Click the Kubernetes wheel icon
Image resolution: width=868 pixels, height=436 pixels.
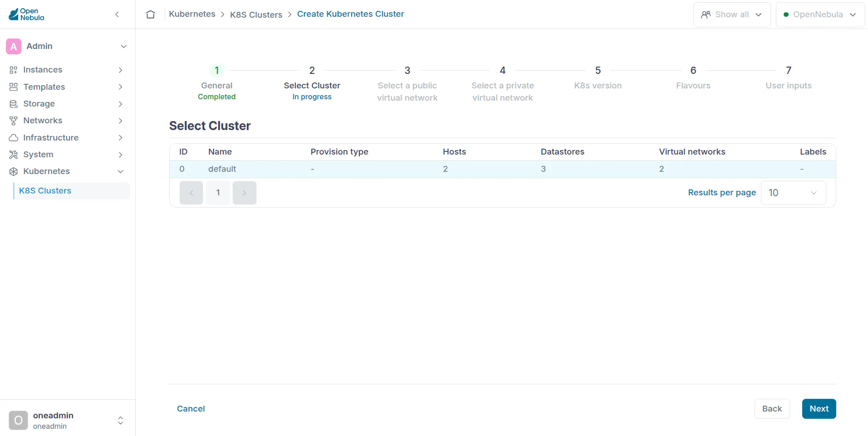pyautogui.click(x=14, y=171)
